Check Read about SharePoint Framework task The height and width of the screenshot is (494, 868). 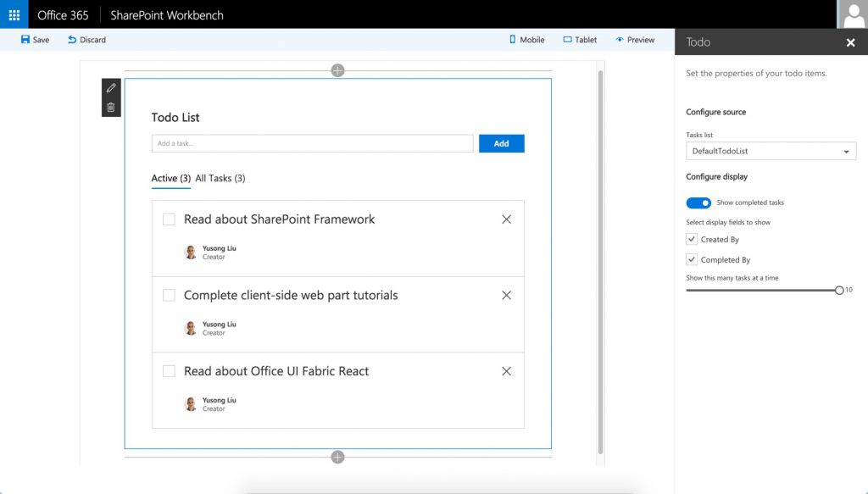[x=169, y=219]
